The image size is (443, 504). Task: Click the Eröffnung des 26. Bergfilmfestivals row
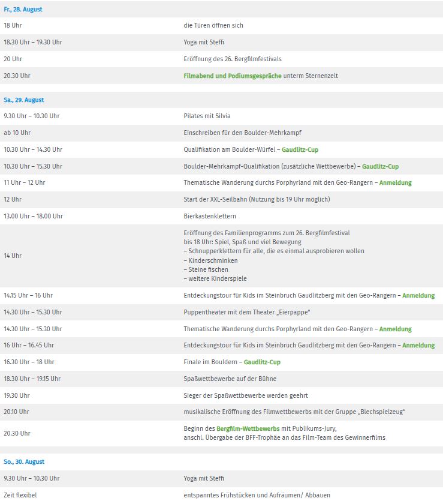tap(221, 59)
